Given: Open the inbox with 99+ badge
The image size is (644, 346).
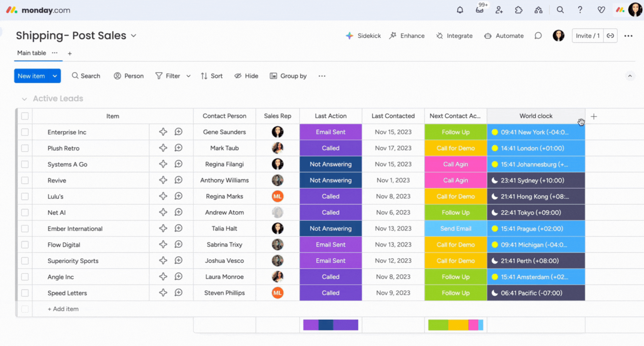Looking at the screenshot, I should 480,9.
